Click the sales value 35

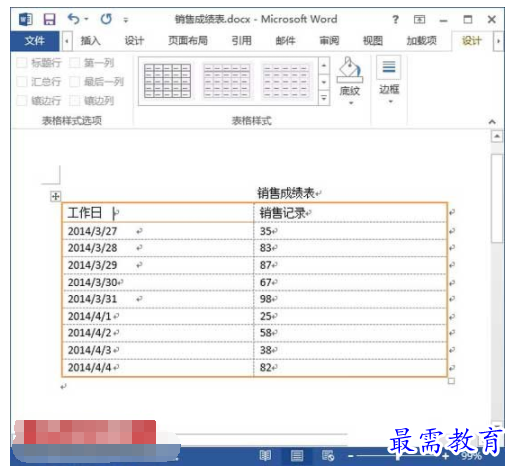[266, 231]
